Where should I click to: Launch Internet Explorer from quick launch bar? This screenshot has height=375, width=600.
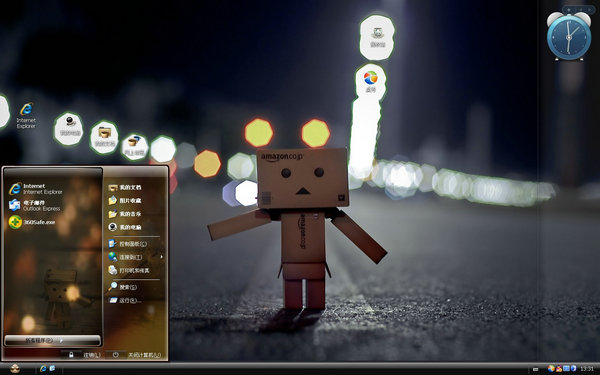pyautogui.click(x=43, y=368)
